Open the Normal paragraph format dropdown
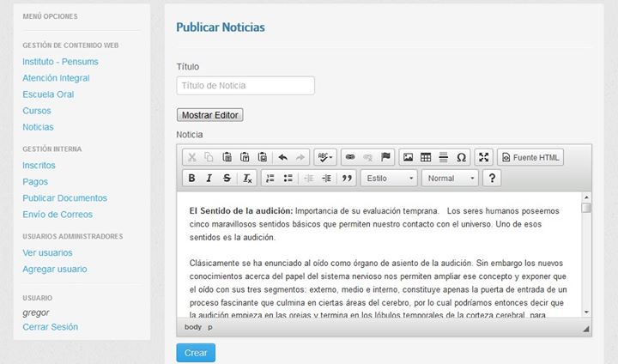Image resolution: width=618 pixels, height=364 pixels. pyautogui.click(x=451, y=179)
